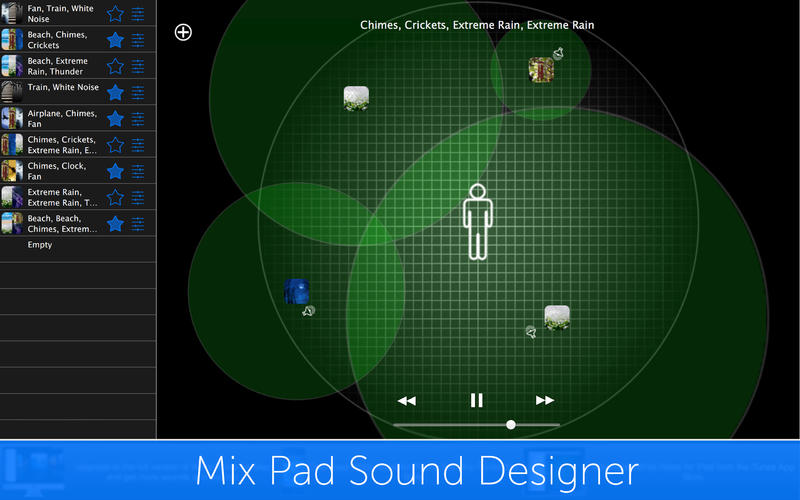Click the Beach, Beach, Chimes preset thumbnail
This screenshot has width=800, height=500.
click(13, 223)
